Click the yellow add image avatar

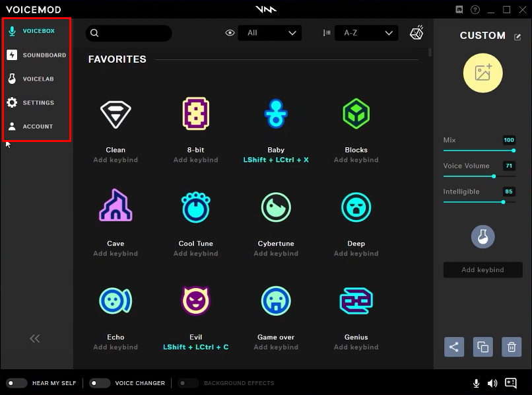pos(482,73)
